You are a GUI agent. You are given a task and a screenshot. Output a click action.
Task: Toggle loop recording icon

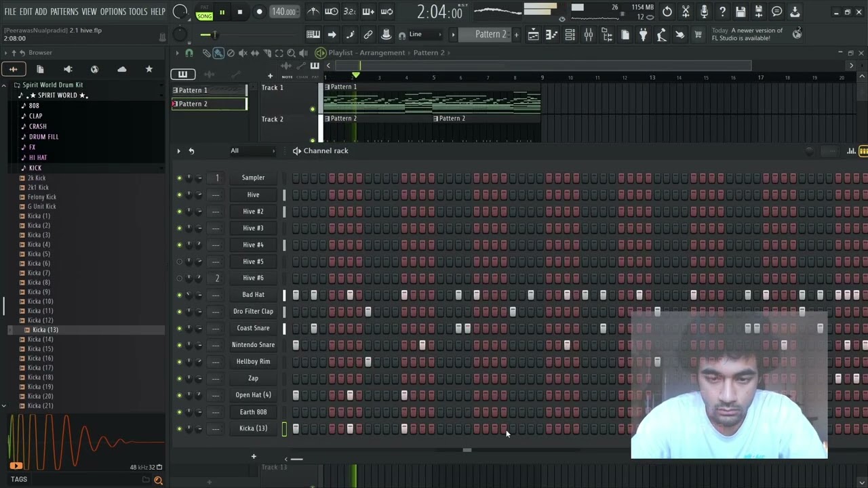click(x=387, y=12)
